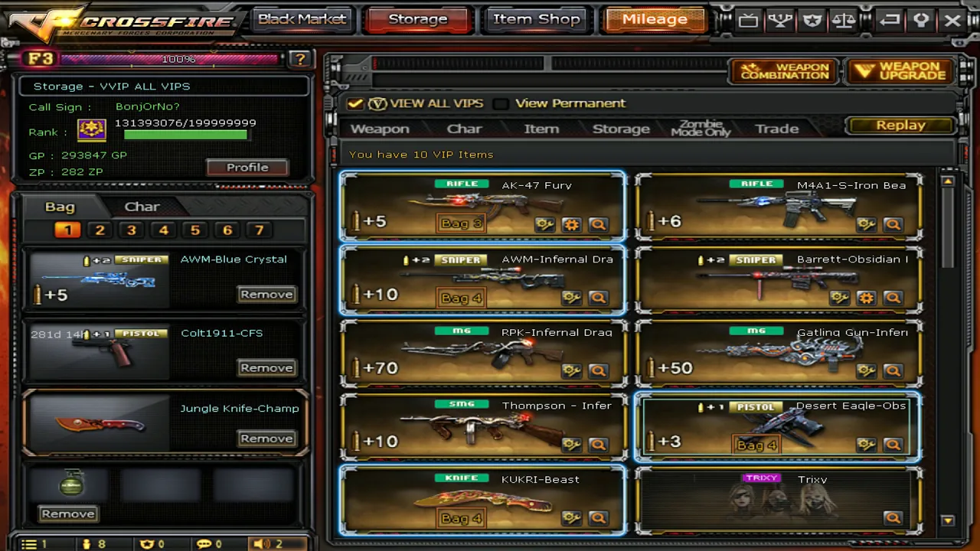Open the TV broadcast icon in top bar

tap(748, 21)
